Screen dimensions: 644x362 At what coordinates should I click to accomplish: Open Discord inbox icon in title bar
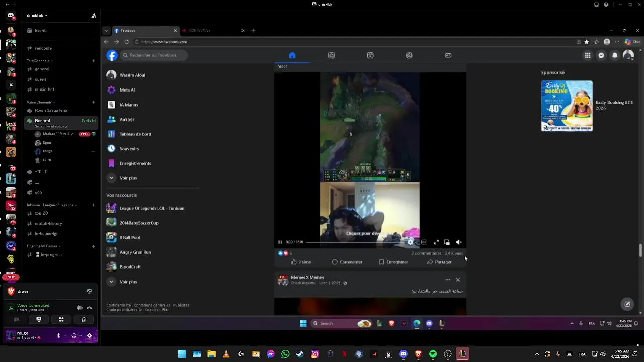(x=597, y=4)
